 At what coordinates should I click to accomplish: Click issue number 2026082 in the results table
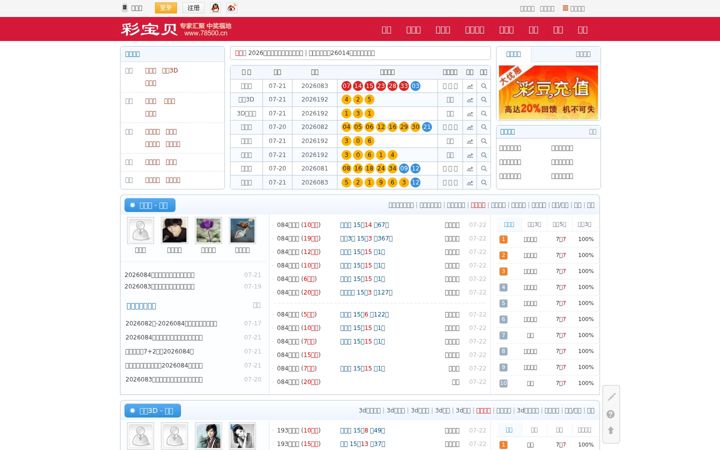pyautogui.click(x=315, y=127)
